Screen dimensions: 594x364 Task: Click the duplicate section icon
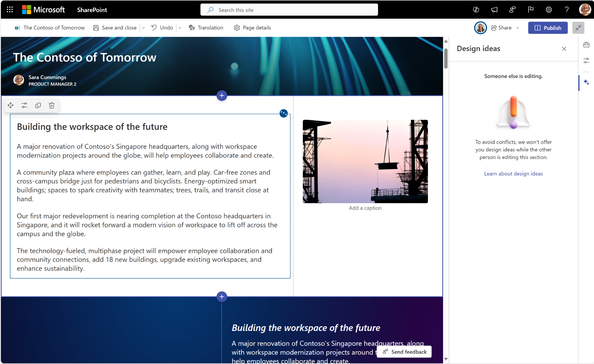[38, 105]
